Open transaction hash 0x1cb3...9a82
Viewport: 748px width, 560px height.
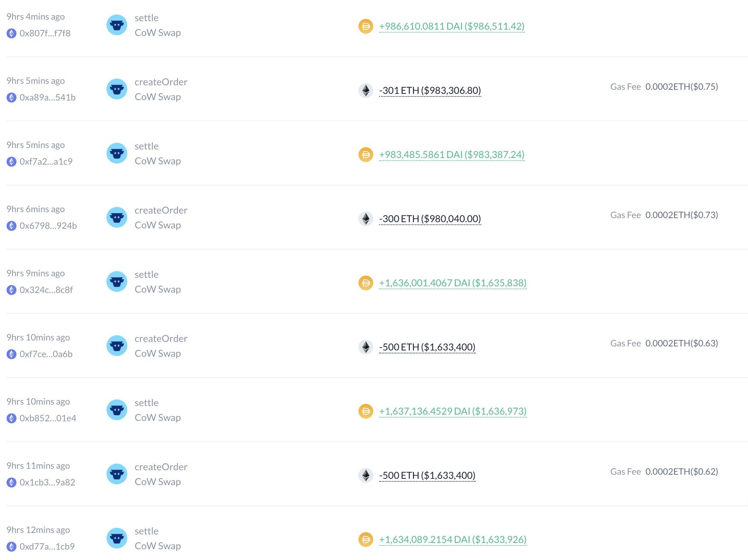47,482
